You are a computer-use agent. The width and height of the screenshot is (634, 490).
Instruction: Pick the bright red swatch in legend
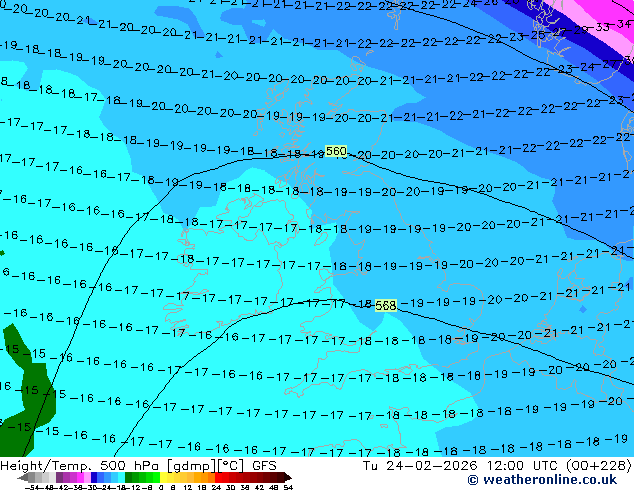click(x=218, y=477)
